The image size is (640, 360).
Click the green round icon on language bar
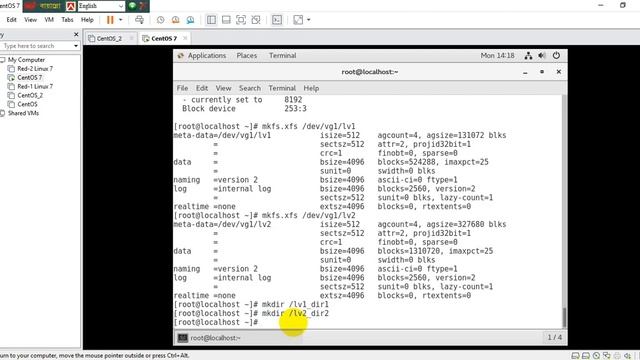click(132, 6)
